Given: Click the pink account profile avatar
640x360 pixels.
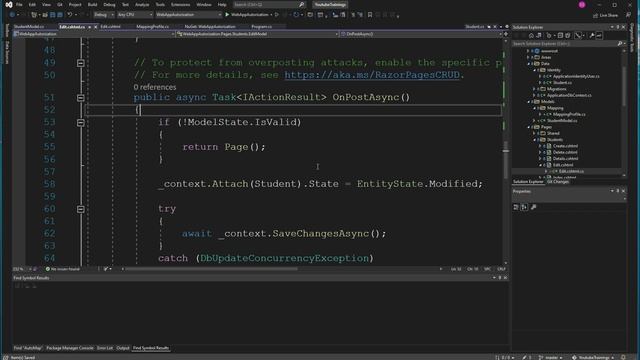Looking at the screenshot, I should [582, 4].
